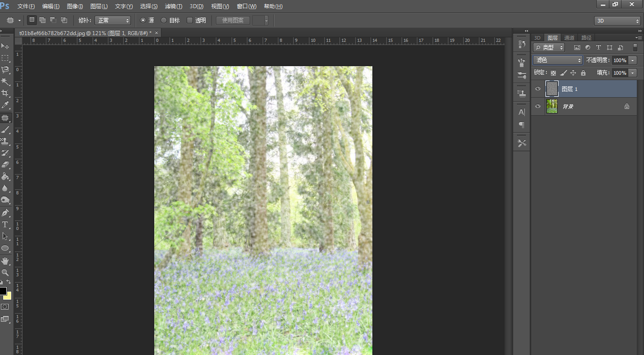Click the 使用图案 button
644x355 pixels.
coord(233,20)
